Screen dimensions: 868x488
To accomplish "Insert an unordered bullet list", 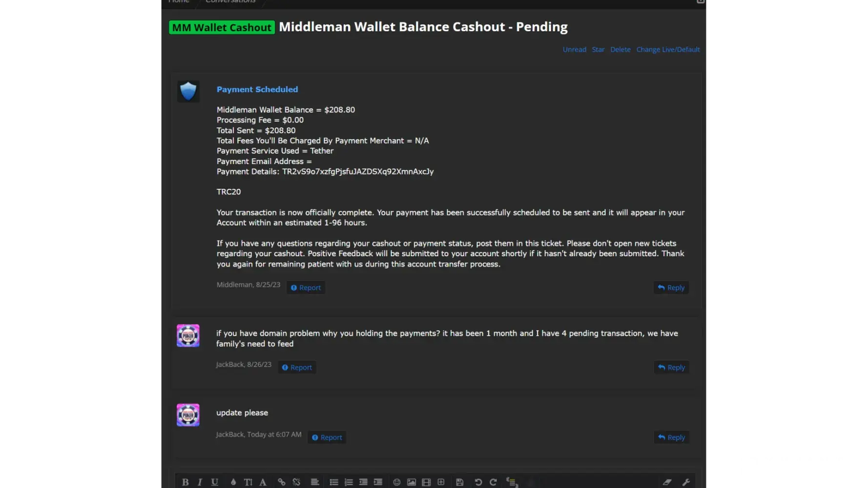I will [x=334, y=482].
